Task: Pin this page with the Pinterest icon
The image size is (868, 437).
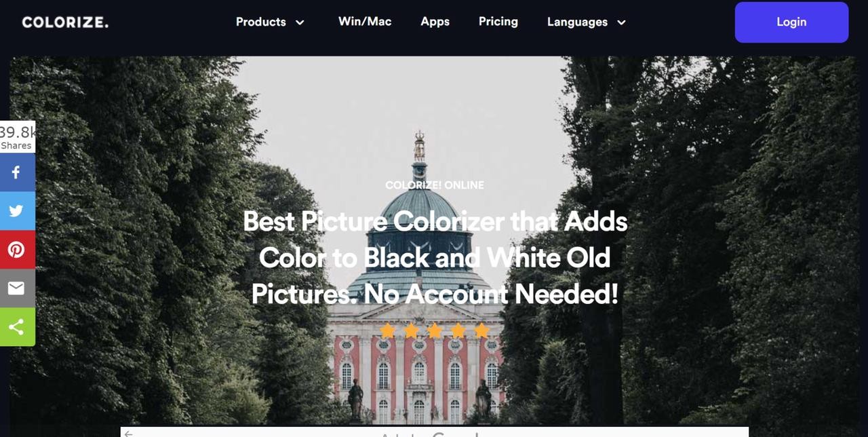Action: pos(17,250)
